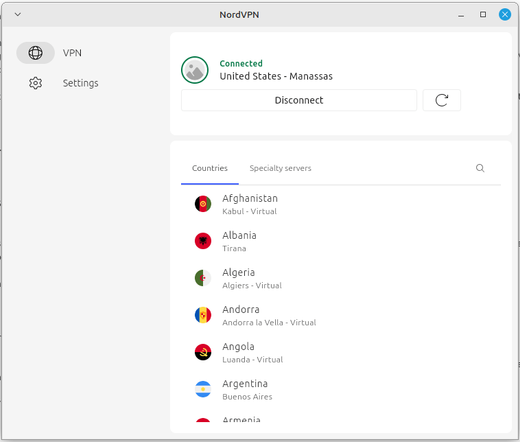Expand the title bar chevron menu
The image size is (520, 442).
click(x=18, y=14)
